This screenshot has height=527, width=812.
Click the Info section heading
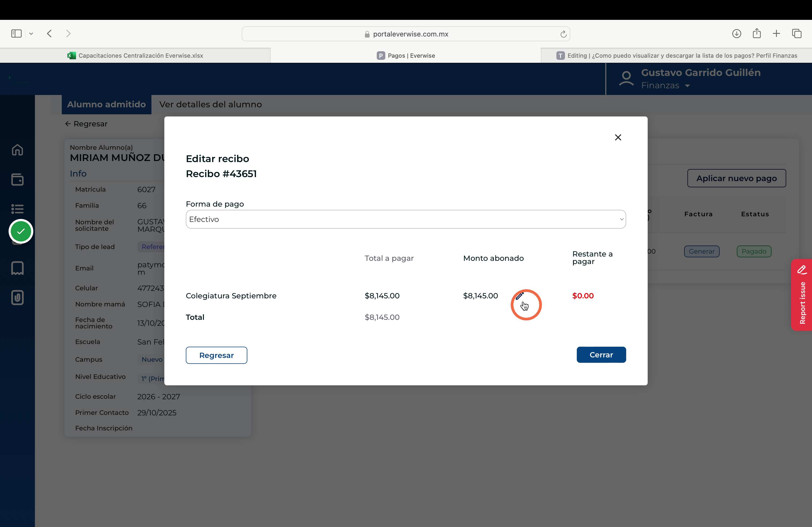[78, 174]
